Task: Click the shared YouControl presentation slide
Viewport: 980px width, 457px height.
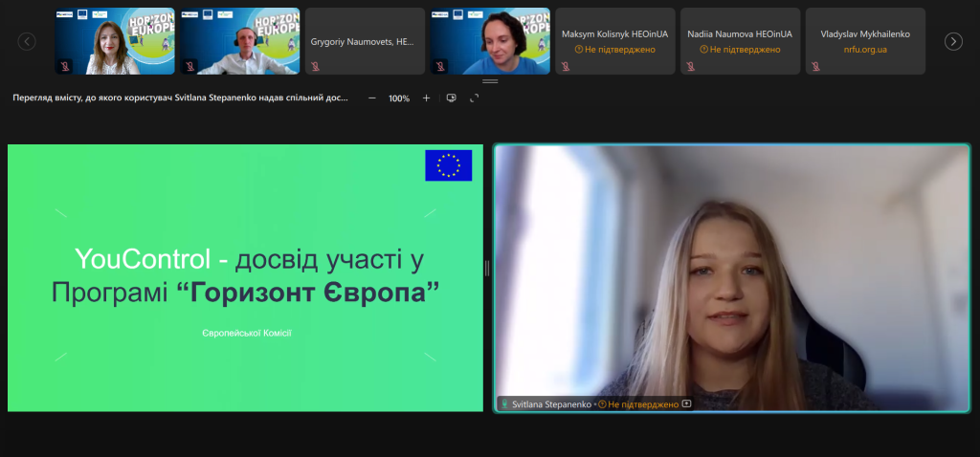Action: 245,278
